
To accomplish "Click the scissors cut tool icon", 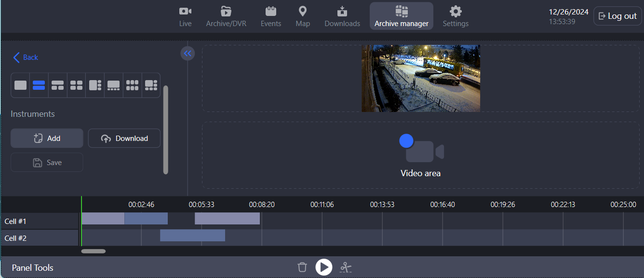I will tap(345, 267).
